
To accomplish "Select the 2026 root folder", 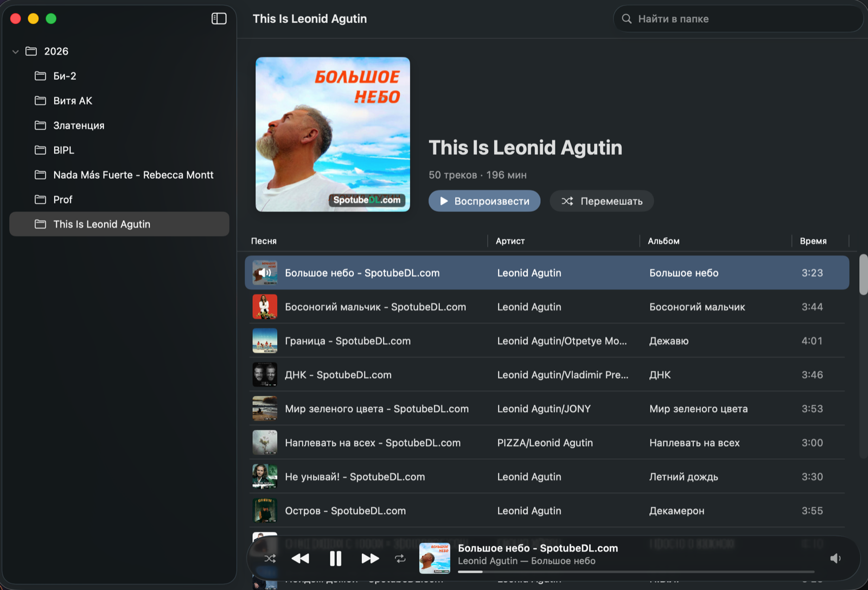I will point(119,51).
